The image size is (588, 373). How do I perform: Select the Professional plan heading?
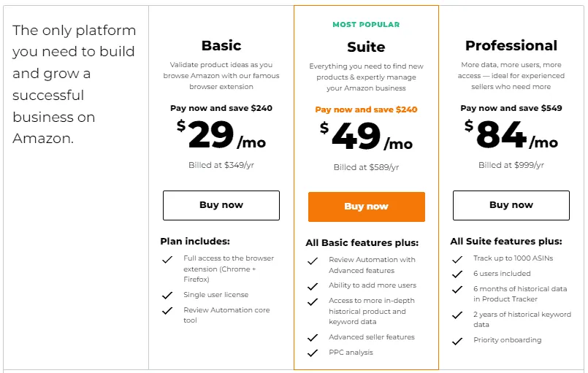pyautogui.click(x=511, y=45)
